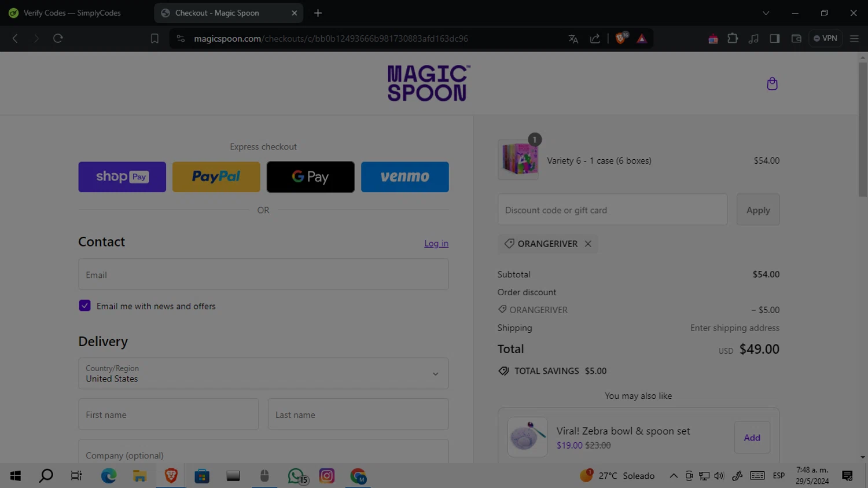This screenshot has height=488, width=868.
Task: Open the volume control
Action: point(719,476)
